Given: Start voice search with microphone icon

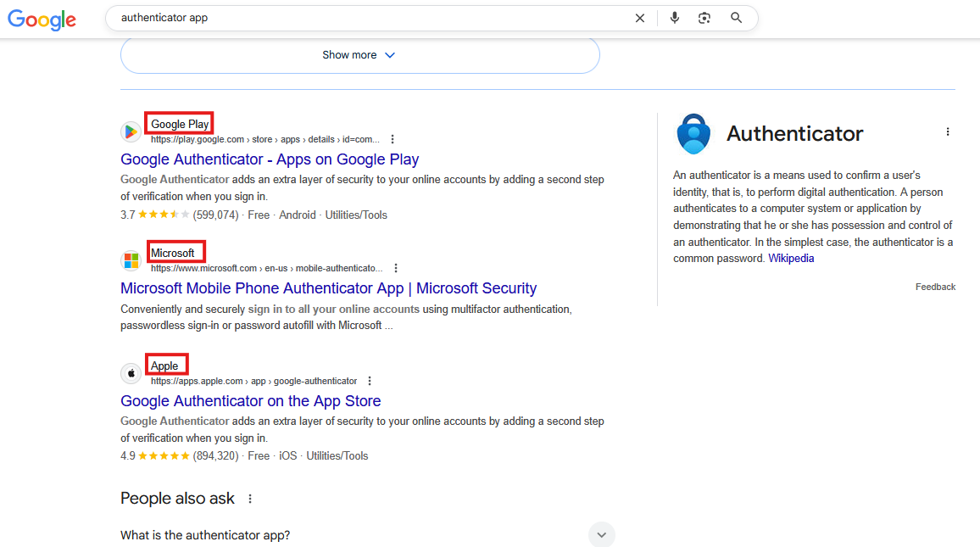Looking at the screenshot, I should tap(674, 18).
